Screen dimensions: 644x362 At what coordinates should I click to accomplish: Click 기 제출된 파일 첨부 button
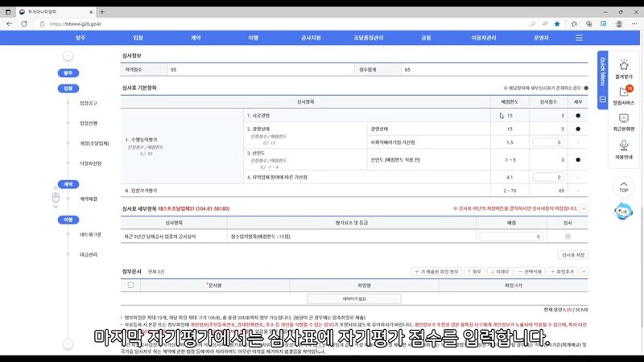click(x=436, y=272)
